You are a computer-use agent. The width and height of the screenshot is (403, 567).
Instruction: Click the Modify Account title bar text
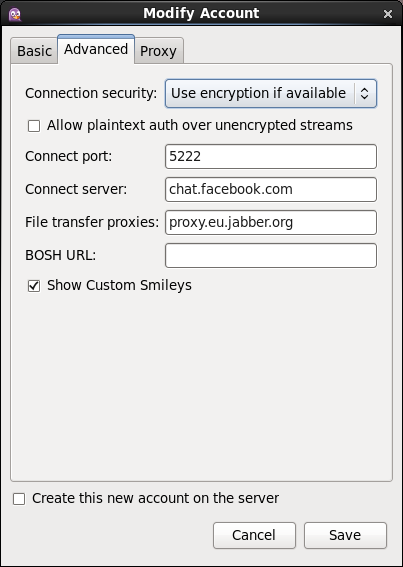click(x=201, y=14)
